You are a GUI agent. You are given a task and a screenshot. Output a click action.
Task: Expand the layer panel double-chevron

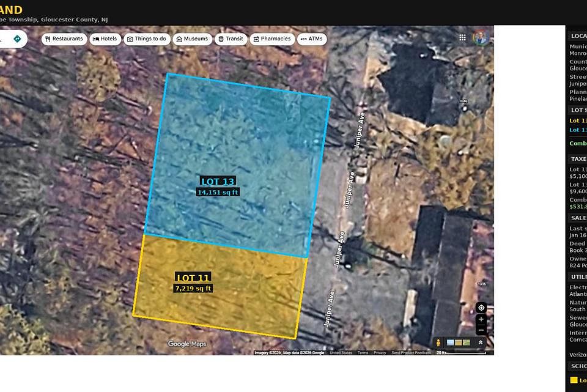481,342
